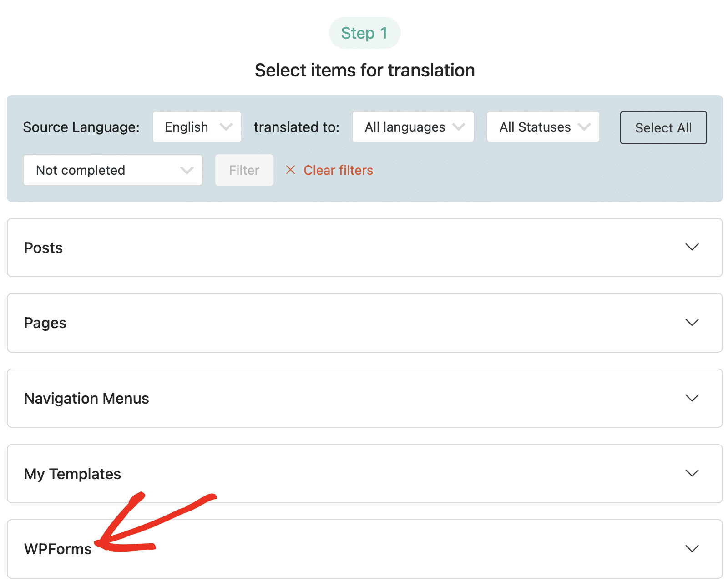
Task: Click the X icon beside Clear filters
Action: [x=290, y=170]
